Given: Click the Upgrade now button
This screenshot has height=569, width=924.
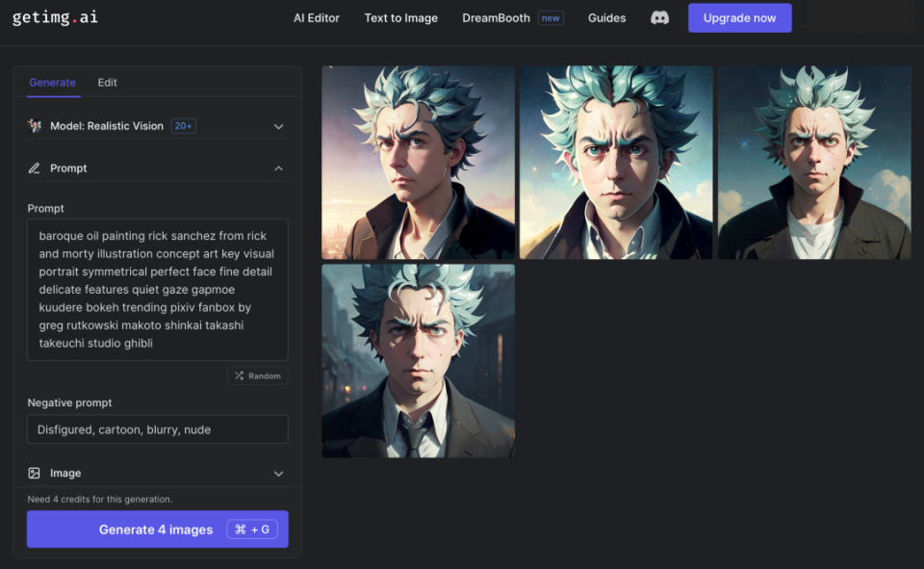Looking at the screenshot, I should 739,18.
